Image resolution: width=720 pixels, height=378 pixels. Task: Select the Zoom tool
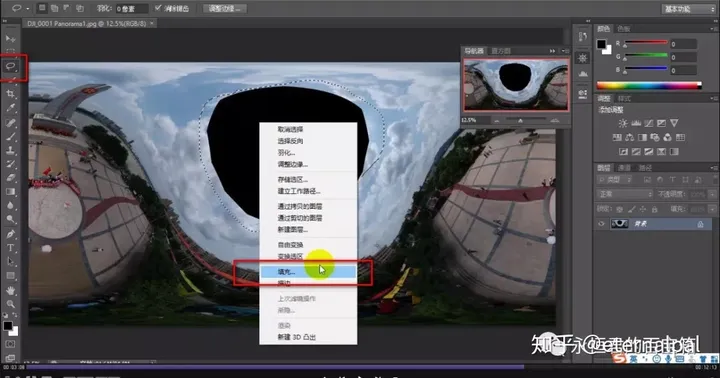point(10,304)
